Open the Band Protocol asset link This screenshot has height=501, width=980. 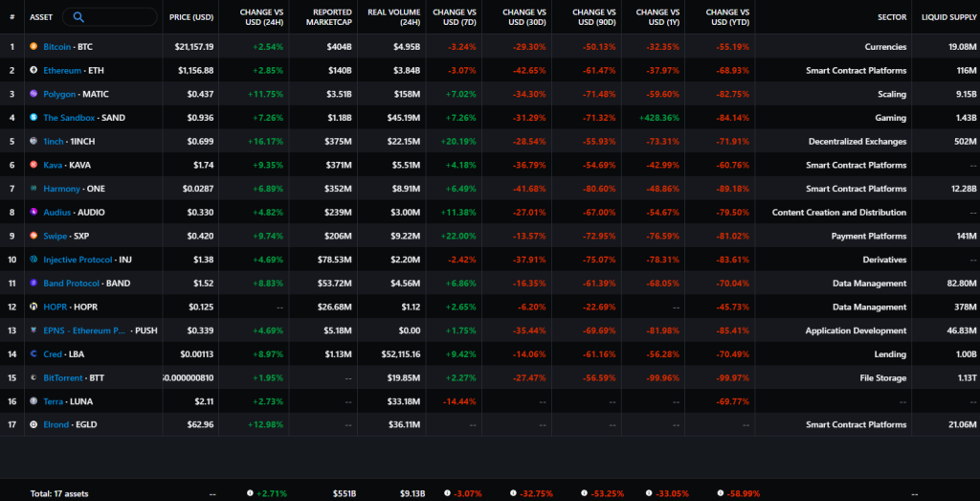coord(71,284)
